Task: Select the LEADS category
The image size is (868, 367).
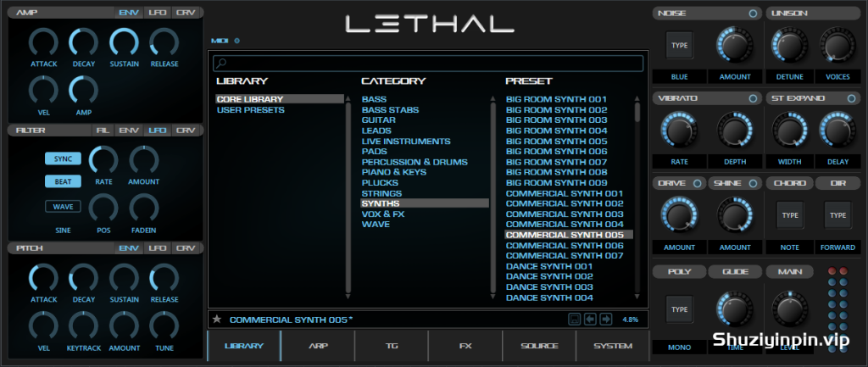Action: tap(376, 131)
